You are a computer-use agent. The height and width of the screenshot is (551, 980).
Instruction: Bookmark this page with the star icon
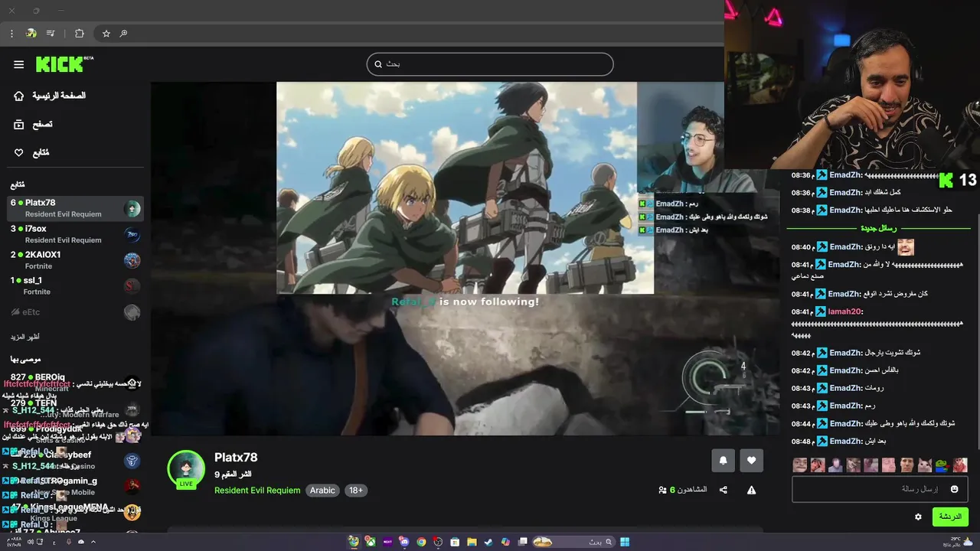(x=106, y=34)
